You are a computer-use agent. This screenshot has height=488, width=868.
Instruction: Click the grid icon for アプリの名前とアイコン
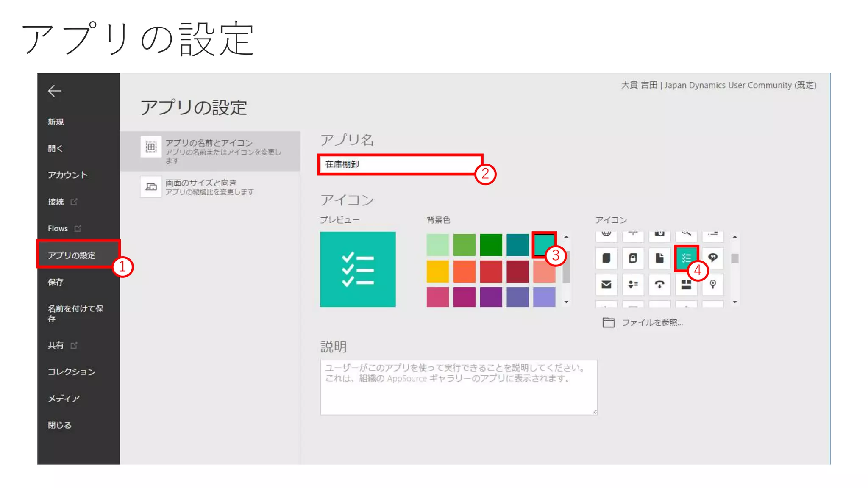[x=151, y=147]
